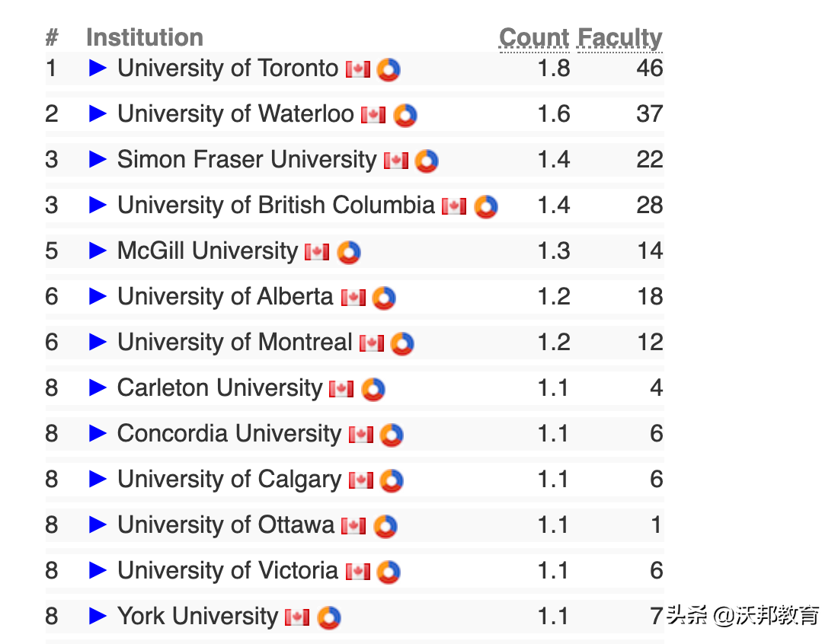Image resolution: width=838 pixels, height=644 pixels.
Task: Click the Canada flag next to Carleton University
Action: (341, 389)
